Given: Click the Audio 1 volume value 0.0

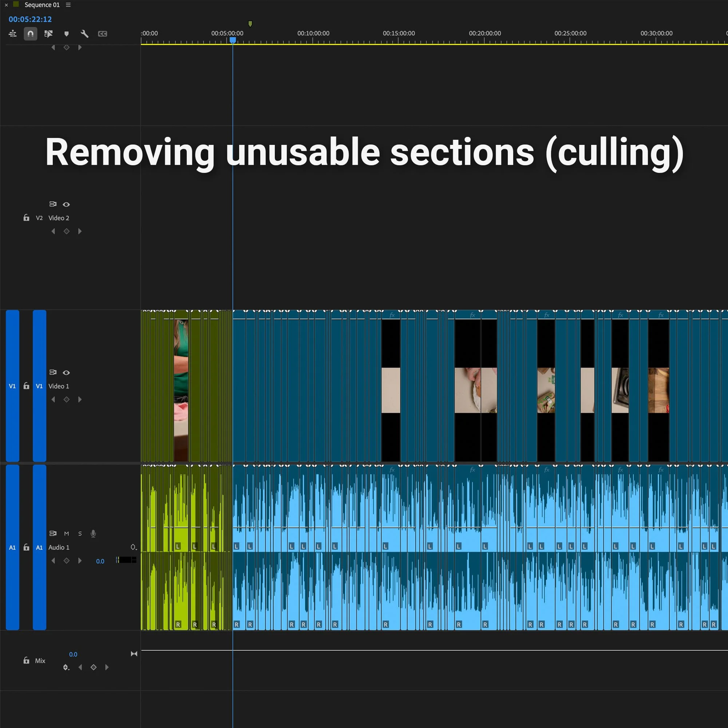Looking at the screenshot, I should [100, 561].
